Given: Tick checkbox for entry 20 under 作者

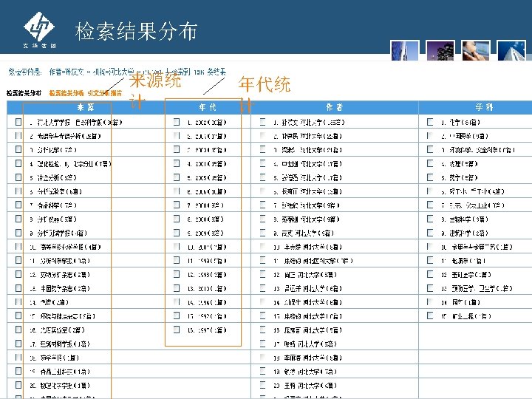Looking at the screenshot, I should 262,385.
